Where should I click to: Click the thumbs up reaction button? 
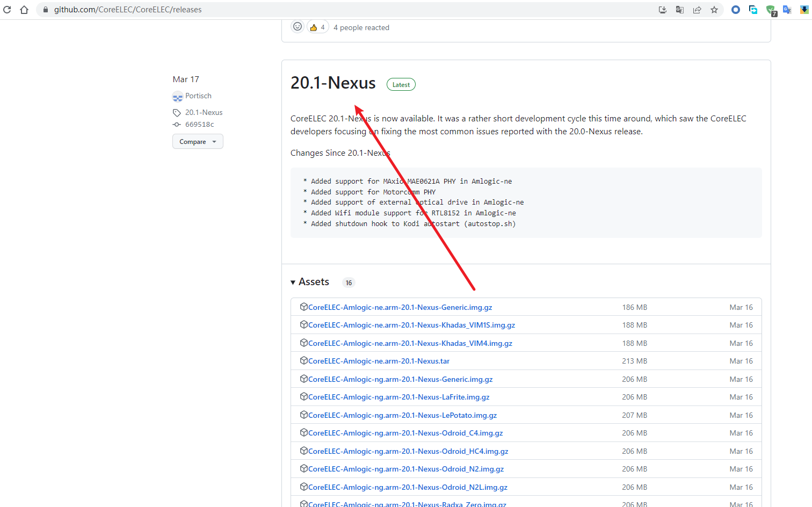(317, 27)
